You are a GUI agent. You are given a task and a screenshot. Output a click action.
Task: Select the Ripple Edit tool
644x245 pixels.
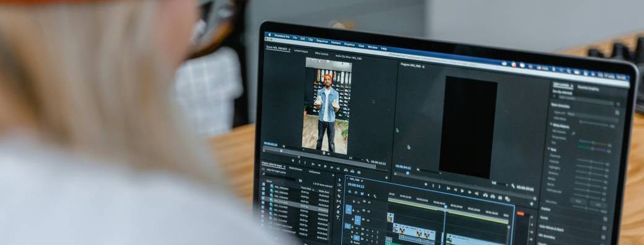[339, 190]
